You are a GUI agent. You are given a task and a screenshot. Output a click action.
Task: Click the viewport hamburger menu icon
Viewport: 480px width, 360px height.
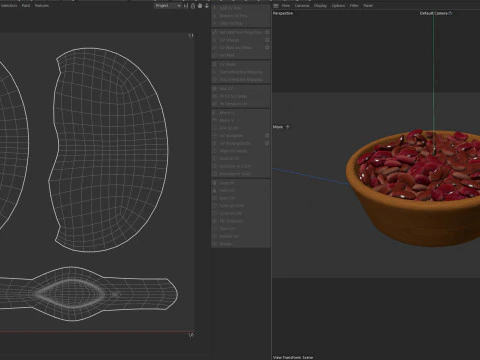[x=276, y=6]
